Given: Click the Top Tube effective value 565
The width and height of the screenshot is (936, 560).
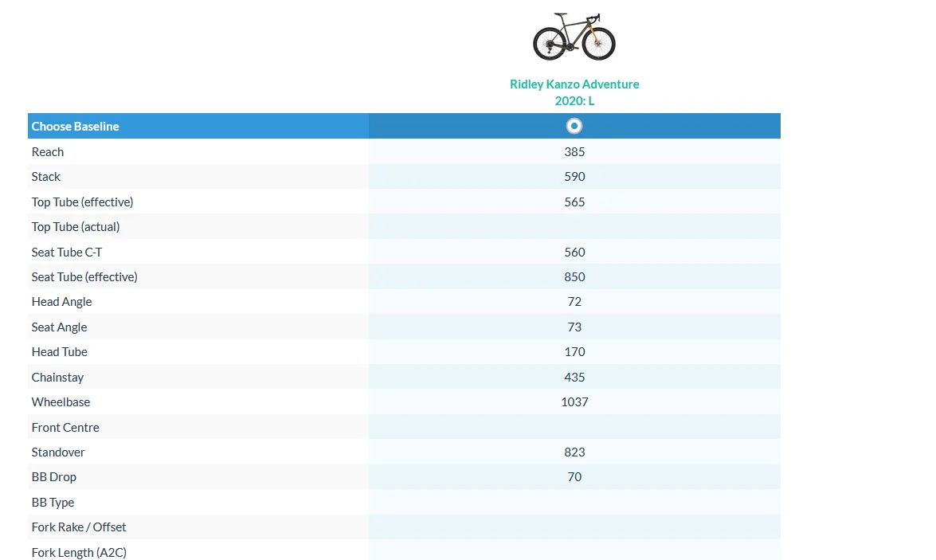Looking at the screenshot, I should click(x=574, y=202).
